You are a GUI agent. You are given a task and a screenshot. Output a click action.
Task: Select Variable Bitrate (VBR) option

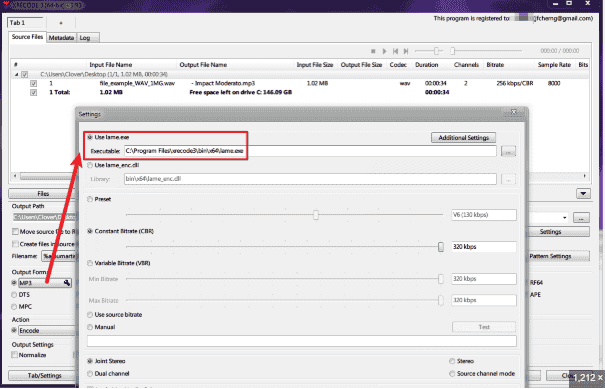pyautogui.click(x=90, y=263)
